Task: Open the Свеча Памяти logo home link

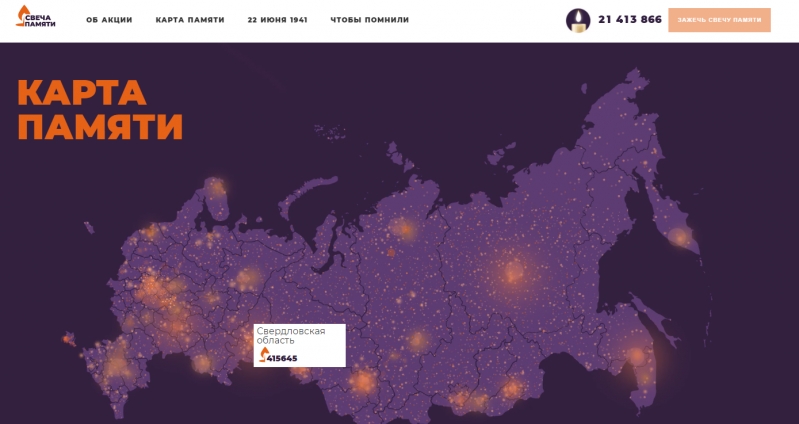Action: click(36, 16)
